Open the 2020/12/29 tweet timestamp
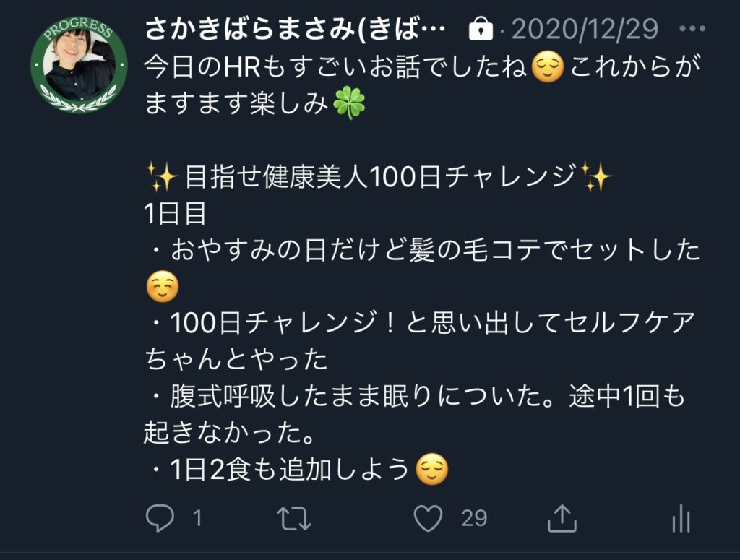 tap(585, 29)
